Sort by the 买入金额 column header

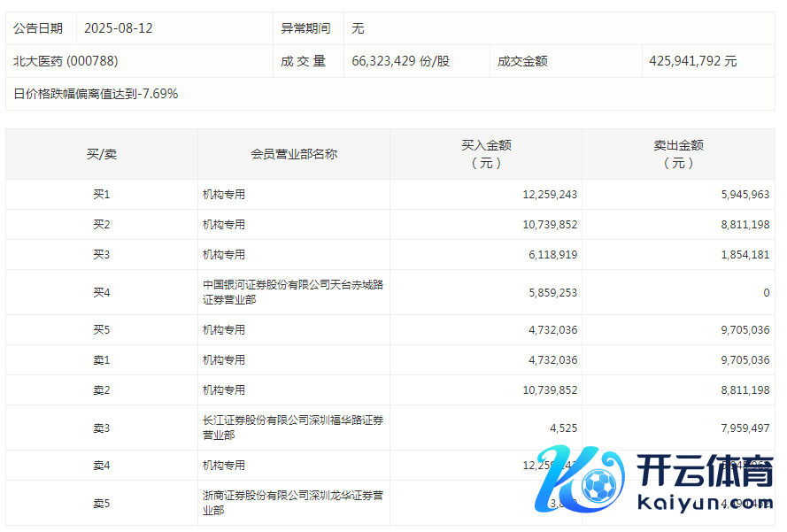click(486, 154)
